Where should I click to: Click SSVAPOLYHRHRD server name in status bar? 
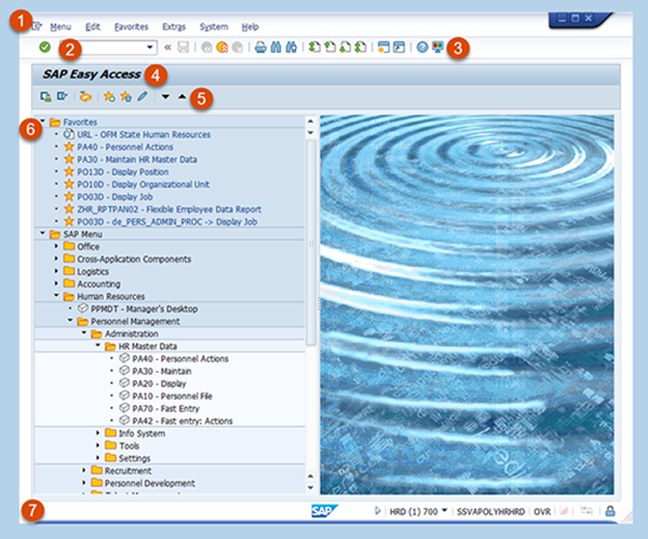pyautogui.click(x=491, y=512)
